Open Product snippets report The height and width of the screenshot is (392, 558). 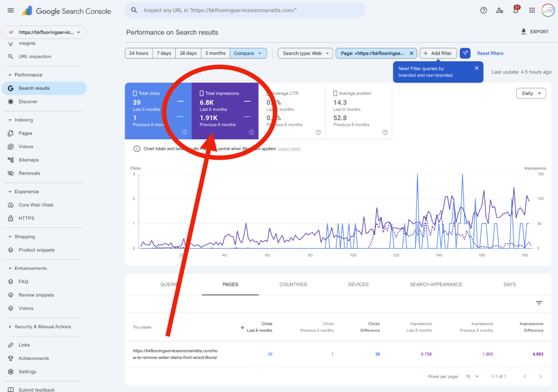pos(43,250)
